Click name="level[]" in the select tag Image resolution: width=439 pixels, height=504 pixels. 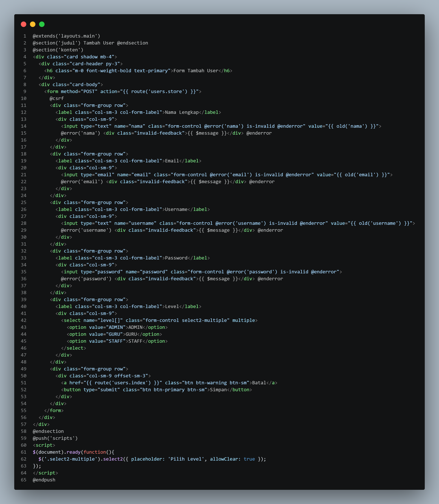coord(103,320)
